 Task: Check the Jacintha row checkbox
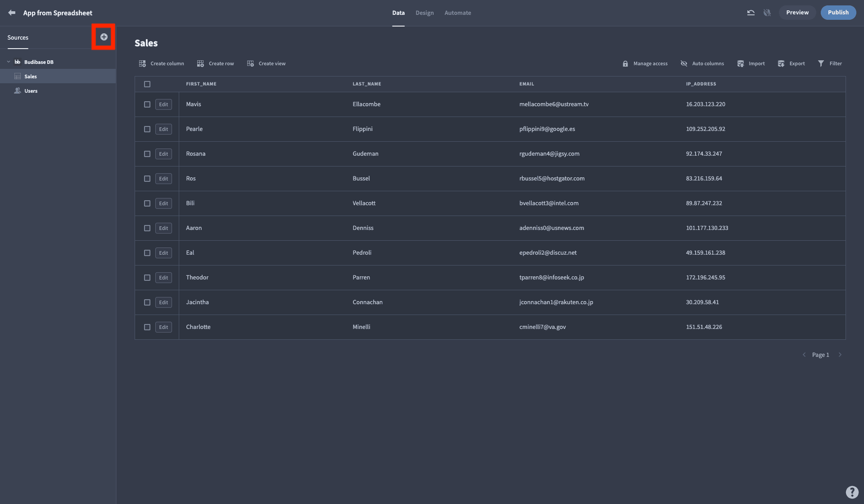[x=147, y=302]
